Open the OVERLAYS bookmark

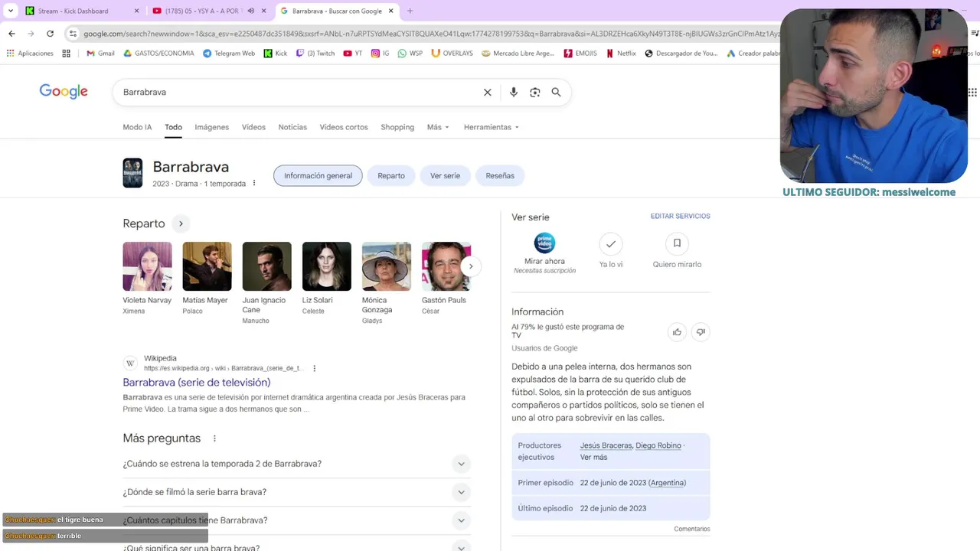[452, 54]
